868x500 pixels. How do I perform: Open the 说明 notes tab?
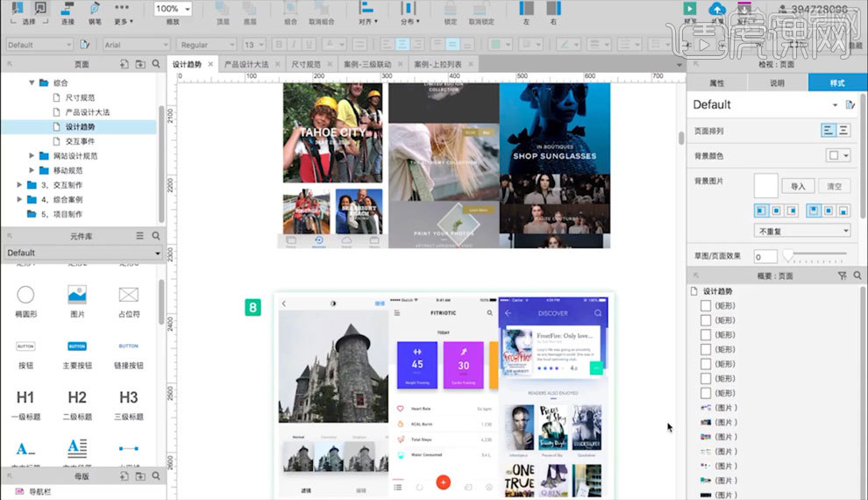click(x=777, y=82)
